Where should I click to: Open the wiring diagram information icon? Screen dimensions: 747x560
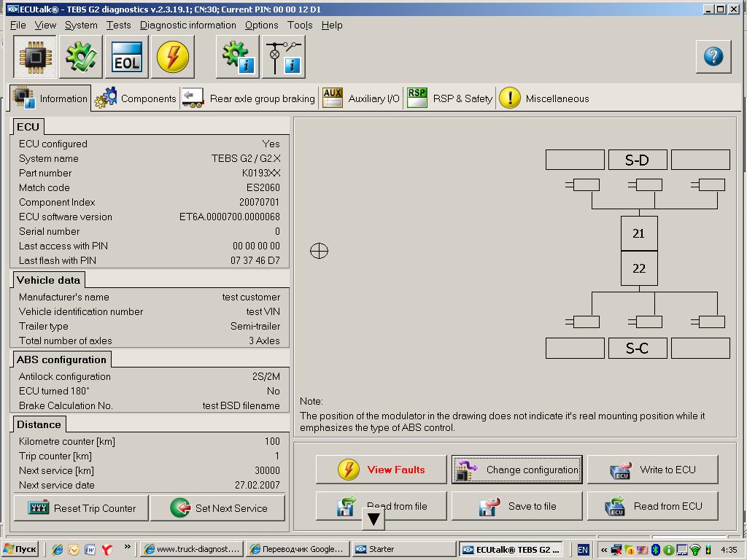coord(284,57)
